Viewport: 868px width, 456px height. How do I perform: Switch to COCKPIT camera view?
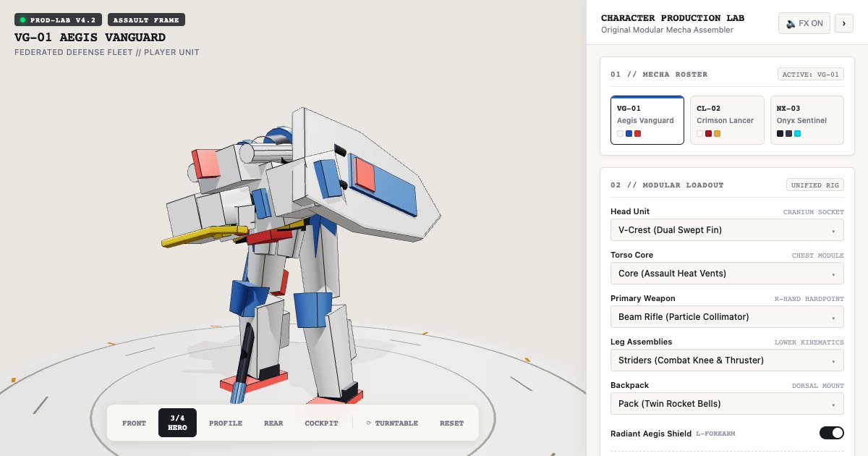[321, 423]
